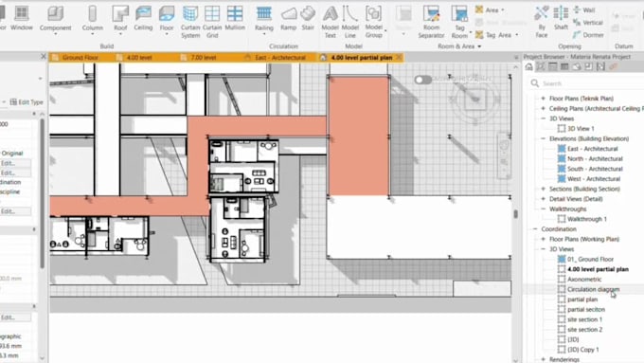644x363 pixels.
Task: Switch to the Ground Floor view tab
Action: click(x=80, y=58)
